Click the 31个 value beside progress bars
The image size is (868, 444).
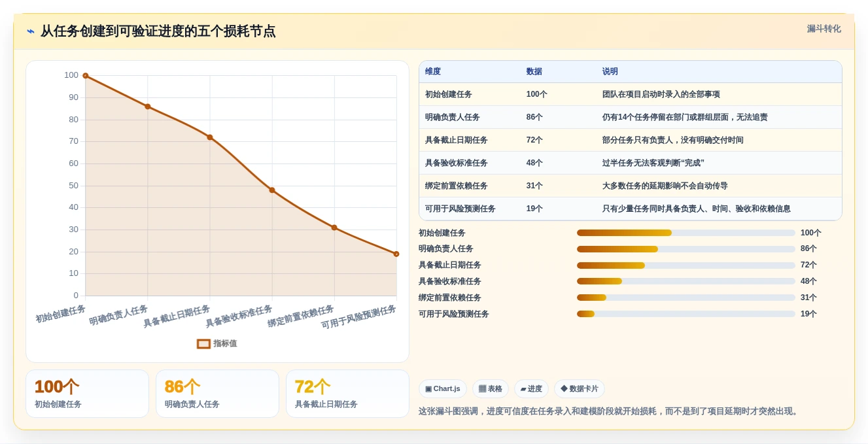[x=808, y=298]
